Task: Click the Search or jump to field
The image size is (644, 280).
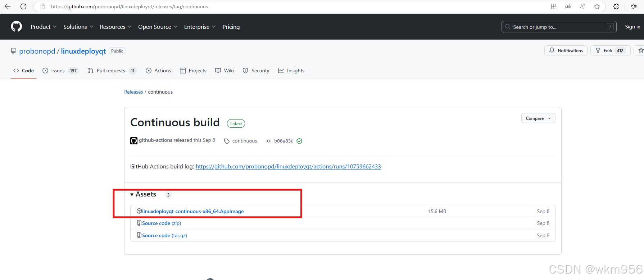Action: coord(559,27)
